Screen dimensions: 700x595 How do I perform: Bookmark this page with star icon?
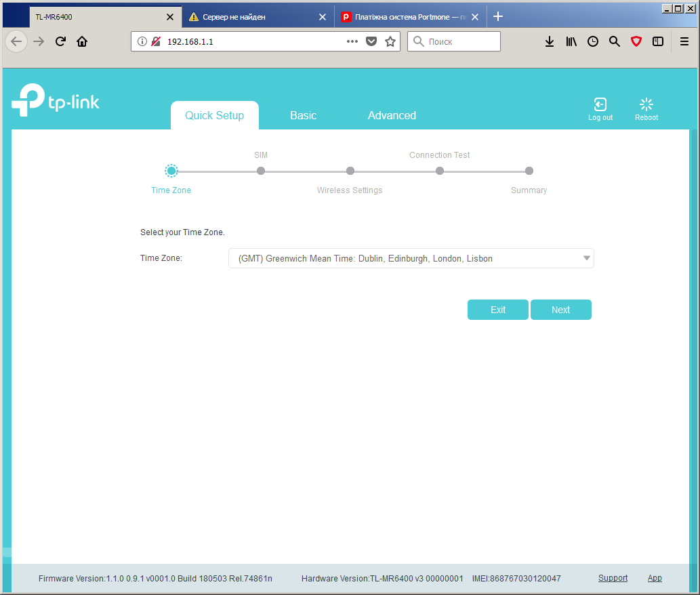tap(390, 41)
